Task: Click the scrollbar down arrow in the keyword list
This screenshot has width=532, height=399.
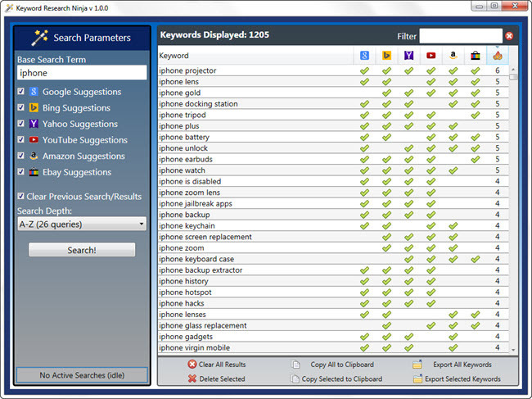Action: point(513,349)
